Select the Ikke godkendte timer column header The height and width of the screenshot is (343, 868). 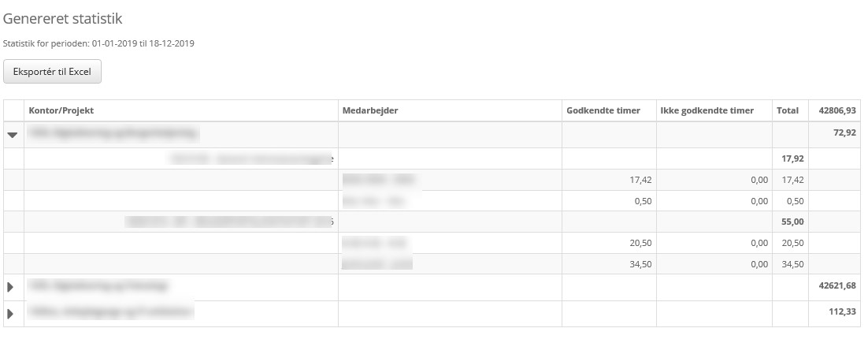[707, 110]
